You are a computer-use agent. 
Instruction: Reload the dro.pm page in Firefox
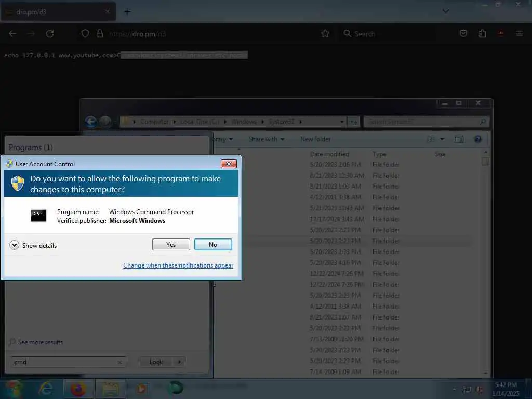click(50, 34)
